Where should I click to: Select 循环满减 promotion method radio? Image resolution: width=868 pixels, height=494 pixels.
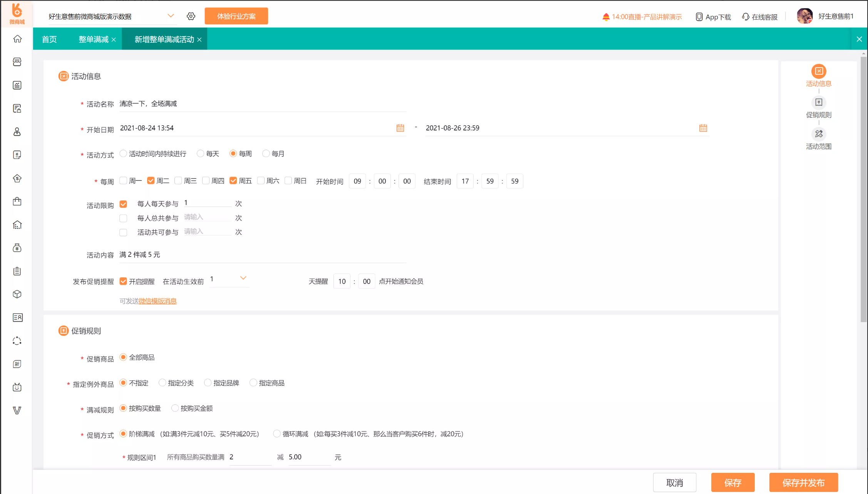[x=276, y=434]
